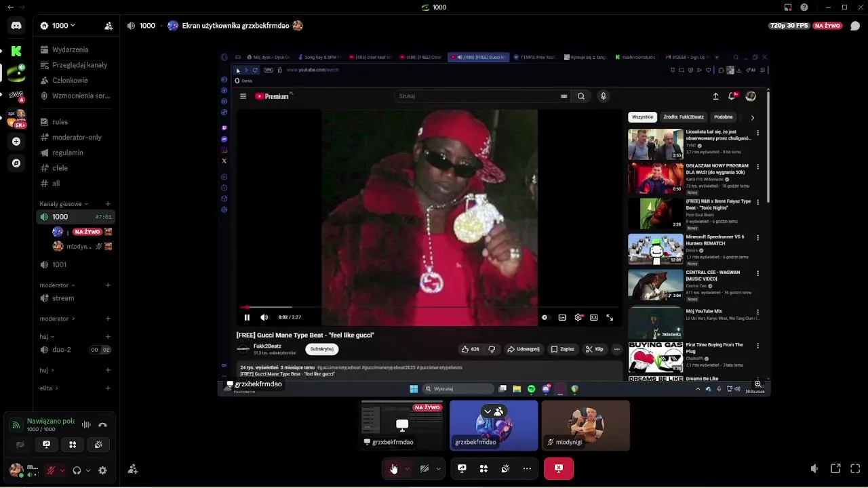Open the invite members icon beside server name
868x488 pixels.
108,26
